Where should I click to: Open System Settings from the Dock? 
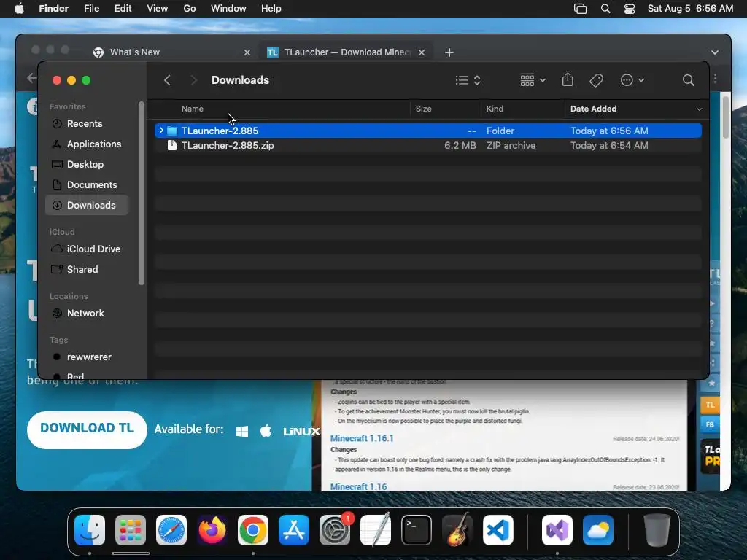[x=335, y=530]
